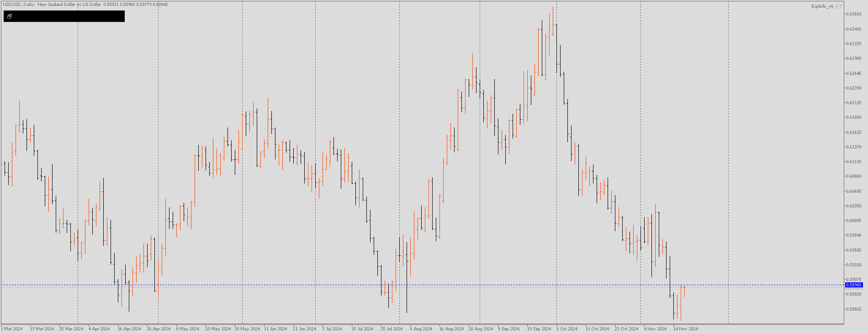Click the '6 Aug 2024' date label

coord(421,329)
